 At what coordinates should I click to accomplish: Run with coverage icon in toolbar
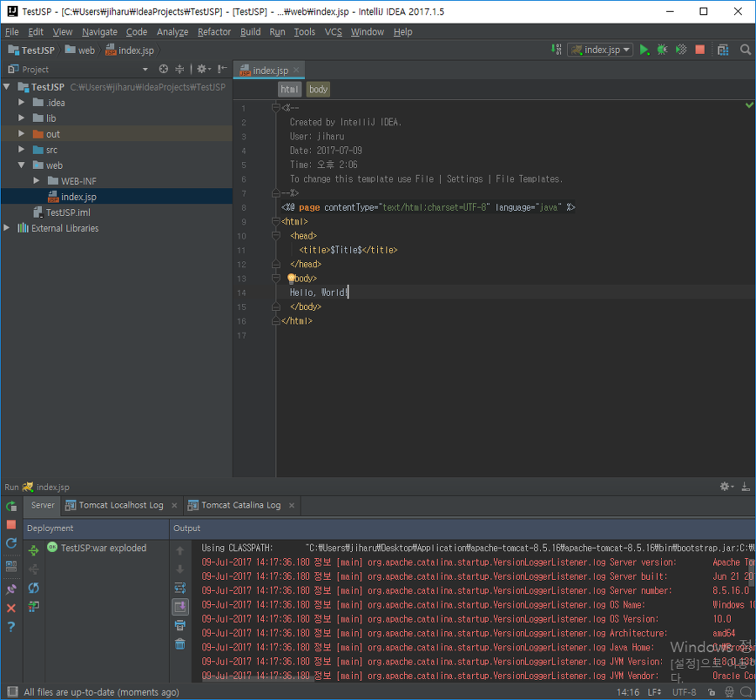click(681, 50)
